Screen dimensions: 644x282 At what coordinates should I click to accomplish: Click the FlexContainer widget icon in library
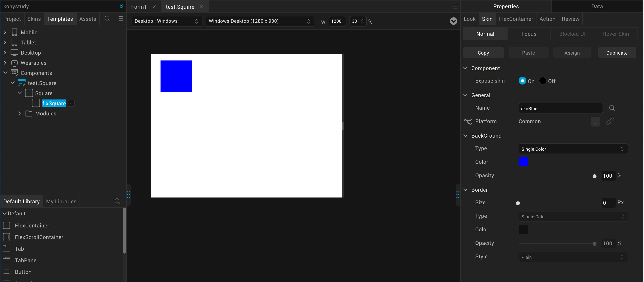click(7, 226)
